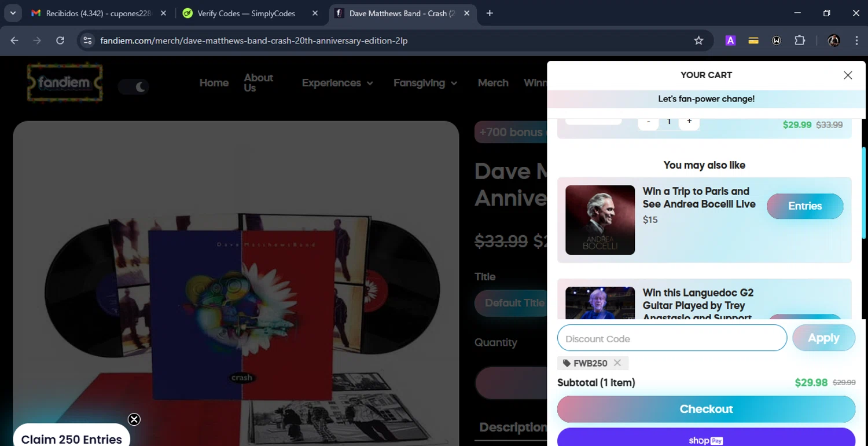Close the Dave Matthews Band tab
Screen dimensions: 868x446
point(467,13)
